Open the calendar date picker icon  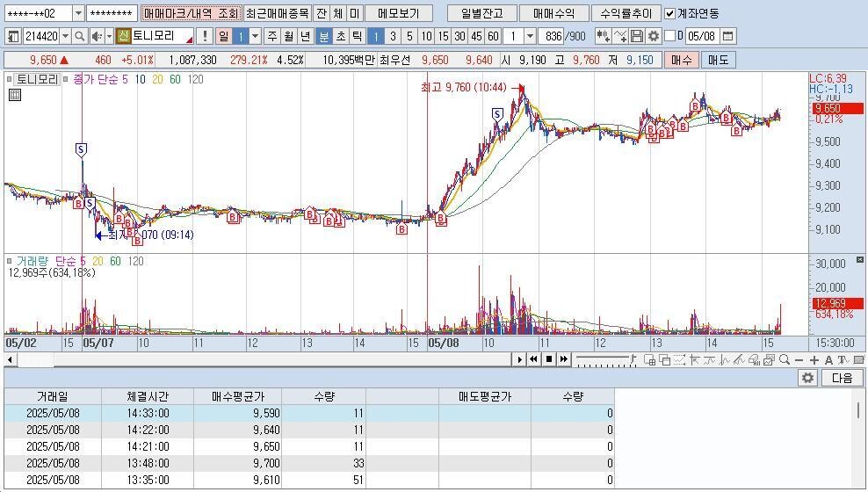pos(728,37)
